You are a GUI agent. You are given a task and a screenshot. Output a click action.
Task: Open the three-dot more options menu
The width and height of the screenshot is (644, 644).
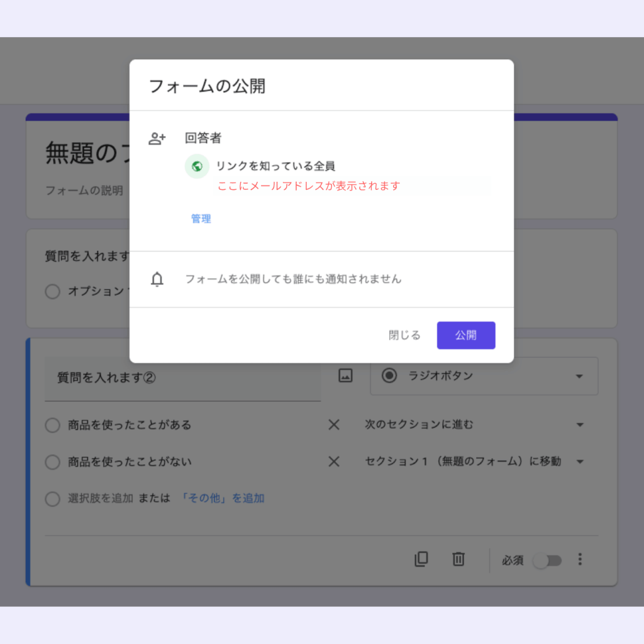pyautogui.click(x=580, y=559)
